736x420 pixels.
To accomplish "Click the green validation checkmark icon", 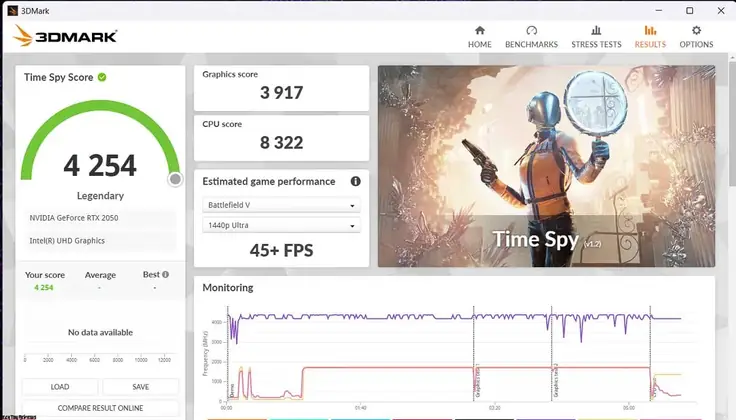I will point(102,77).
